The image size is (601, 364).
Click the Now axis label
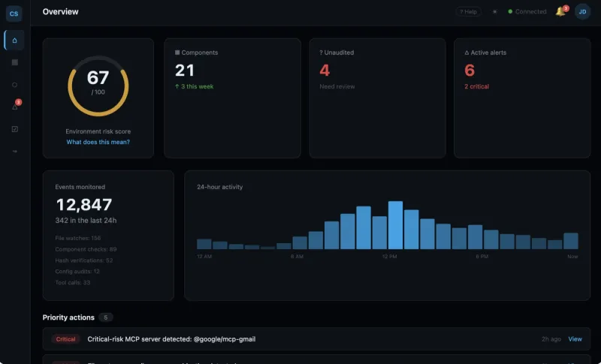coord(572,257)
